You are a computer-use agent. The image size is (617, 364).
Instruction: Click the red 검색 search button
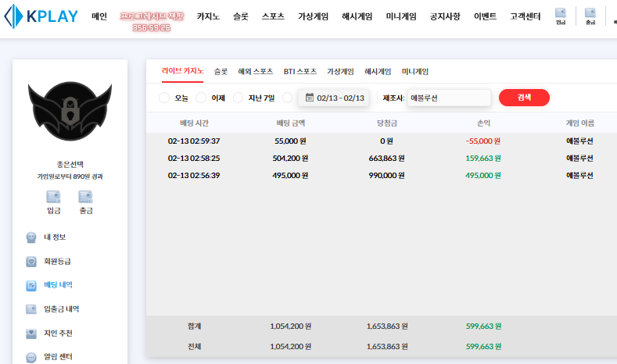(524, 98)
